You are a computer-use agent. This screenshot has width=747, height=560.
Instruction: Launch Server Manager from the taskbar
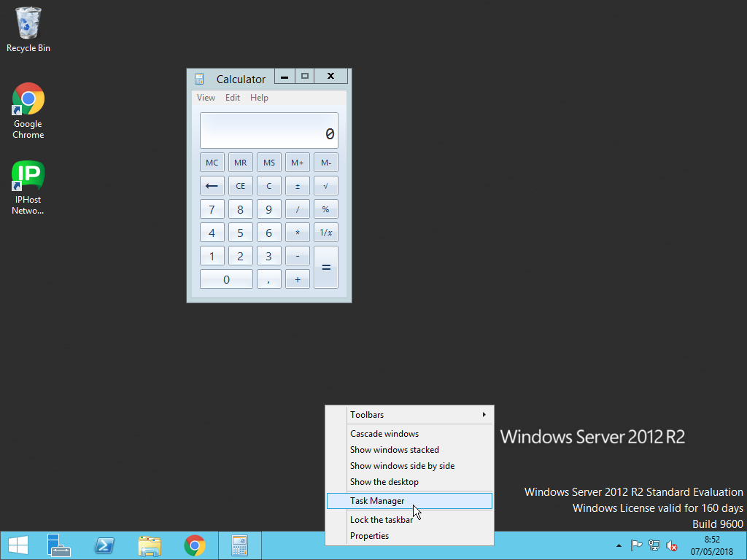pyautogui.click(x=58, y=545)
